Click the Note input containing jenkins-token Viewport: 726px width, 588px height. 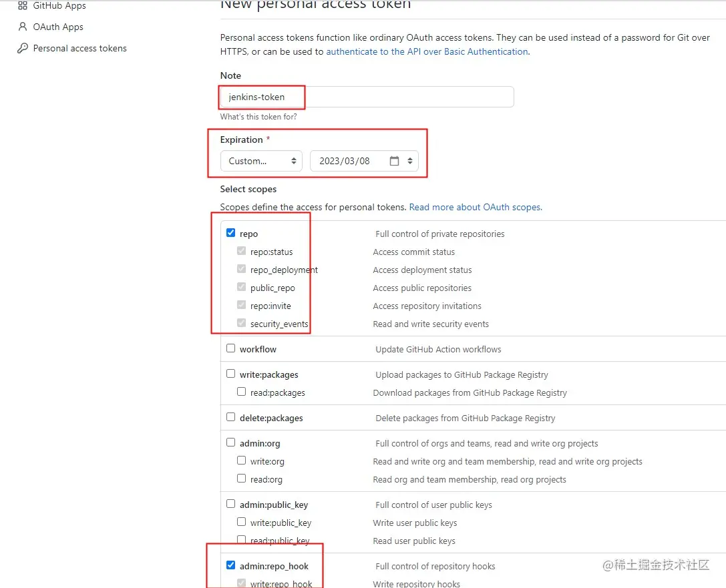coord(367,97)
